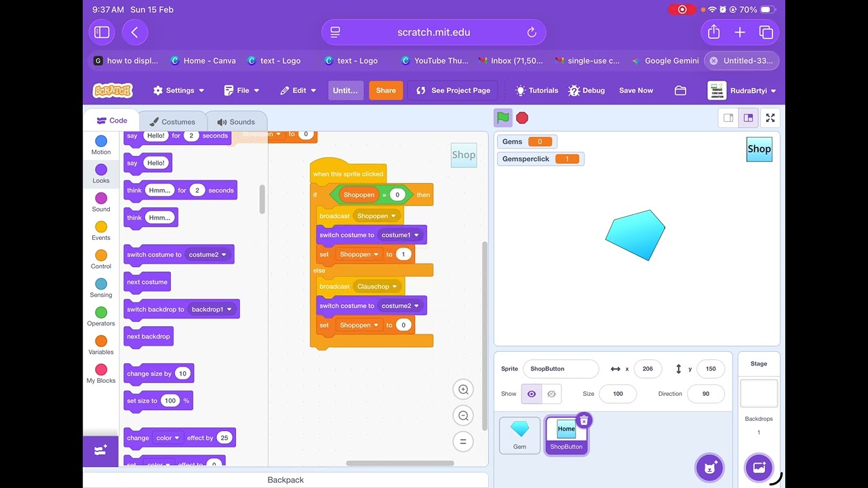Click the orange Share button
868x488 pixels.
[x=386, y=90]
